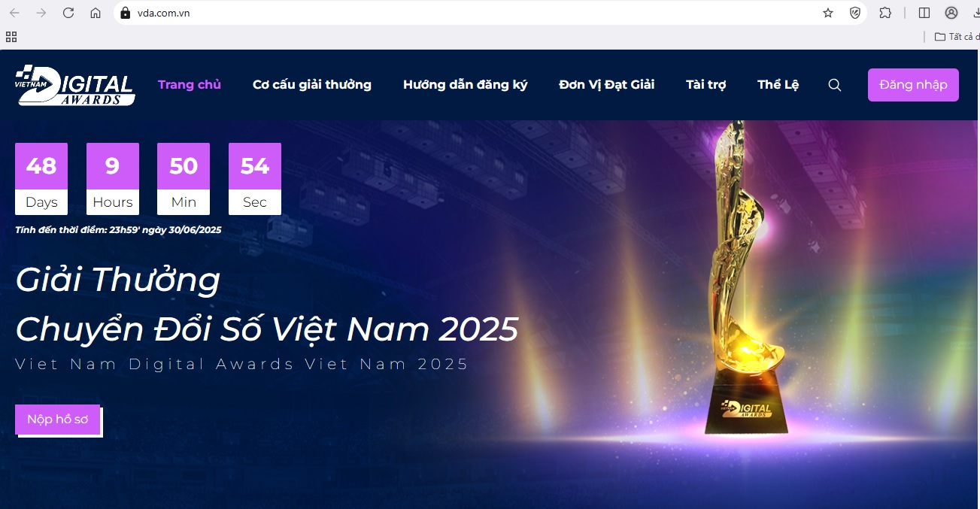The width and height of the screenshot is (980, 509).
Task: Click the Nộp hồ sơ button
Action: point(57,420)
